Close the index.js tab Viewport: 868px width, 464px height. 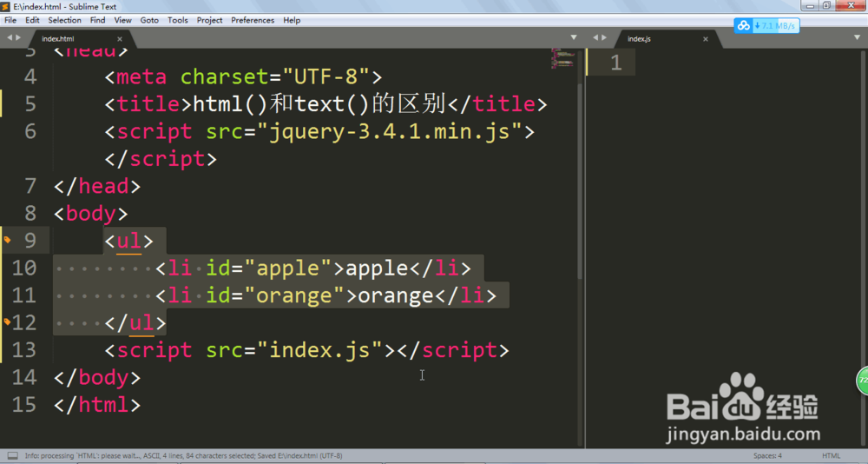[705, 39]
